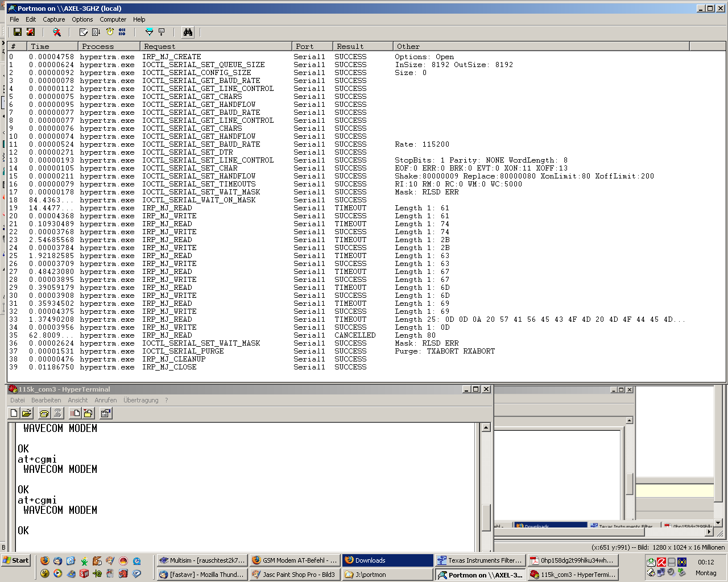Image resolution: width=728 pixels, height=582 pixels.
Task: Switch to Texas Instruments Filter taskbar button
Action: pyautogui.click(x=480, y=560)
